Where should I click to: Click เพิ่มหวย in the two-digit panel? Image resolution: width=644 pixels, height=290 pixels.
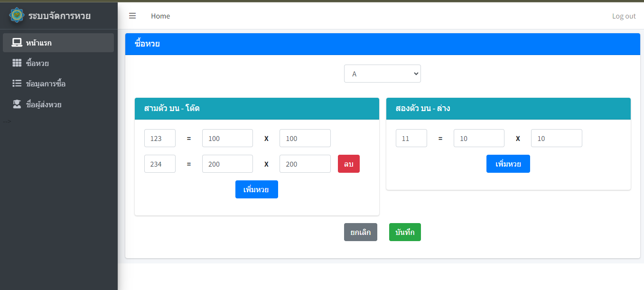(x=508, y=164)
